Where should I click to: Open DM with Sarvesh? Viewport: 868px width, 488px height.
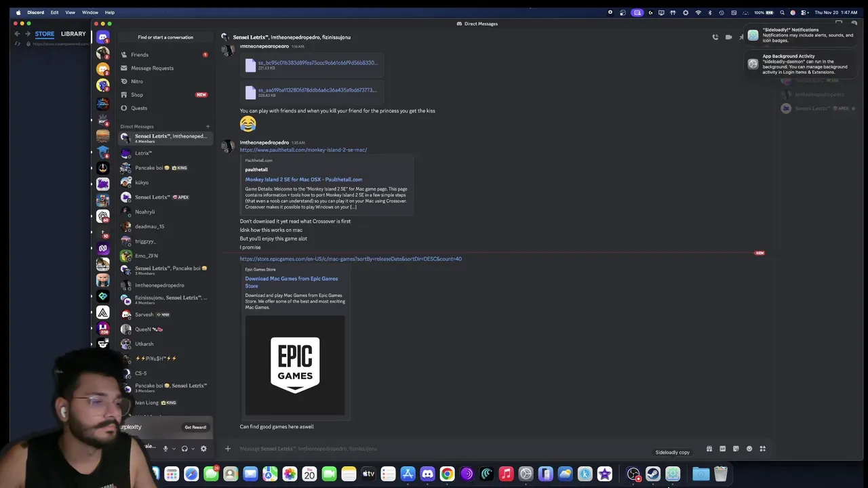165,314
